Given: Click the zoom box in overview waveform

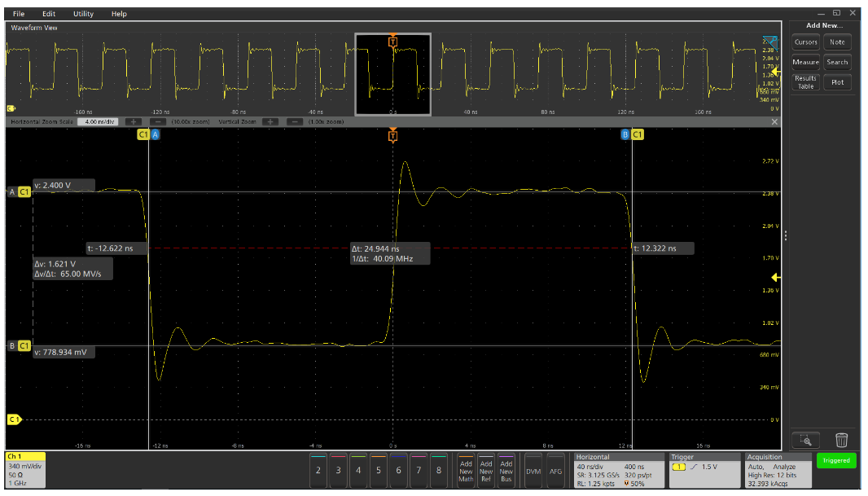Looking at the screenshot, I should 392,75.
